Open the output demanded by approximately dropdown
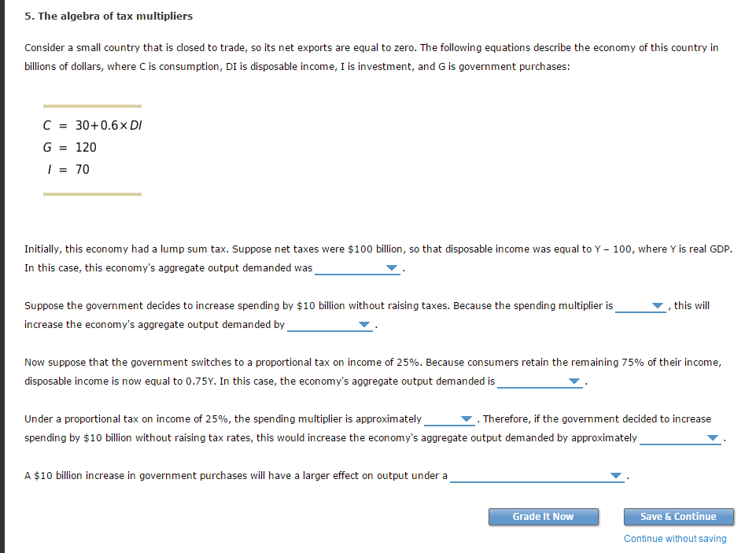 click(680, 438)
